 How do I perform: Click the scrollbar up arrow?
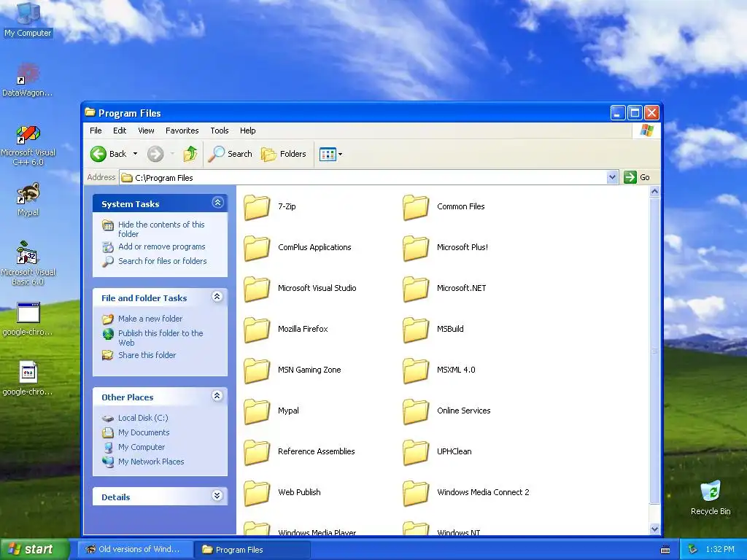(x=654, y=192)
